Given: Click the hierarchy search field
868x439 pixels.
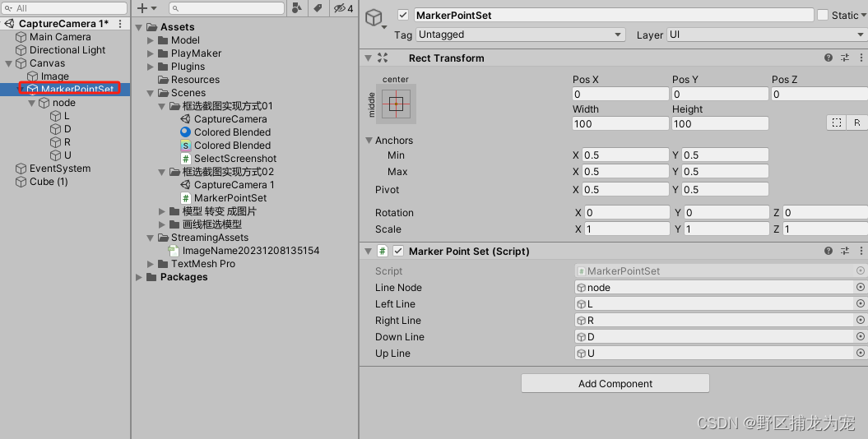Looking at the screenshot, I should [x=65, y=8].
